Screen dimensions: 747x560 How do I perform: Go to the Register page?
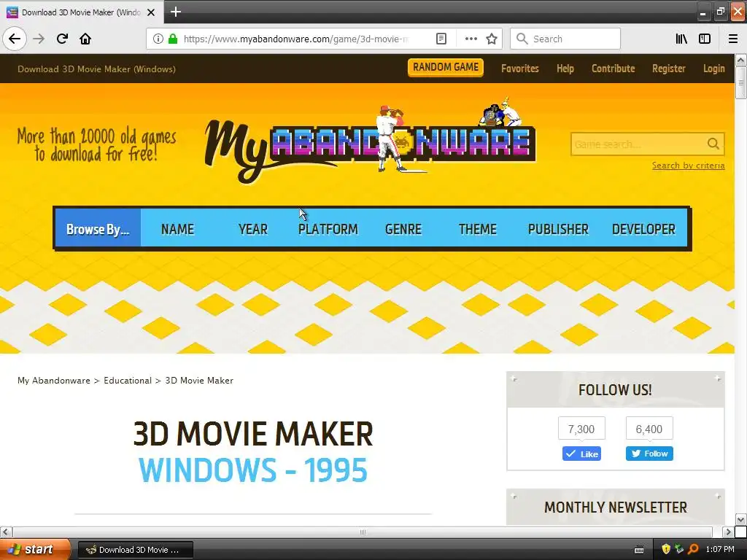coord(669,69)
